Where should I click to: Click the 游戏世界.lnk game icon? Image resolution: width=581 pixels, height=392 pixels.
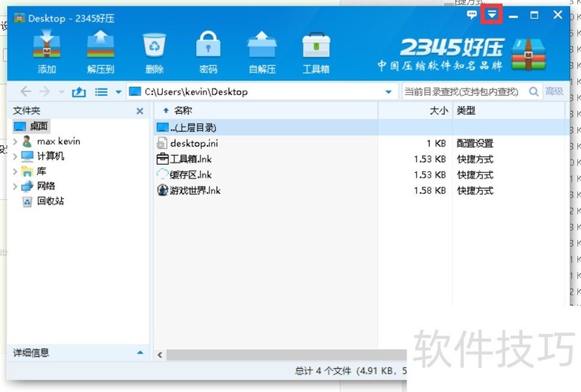[163, 190]
